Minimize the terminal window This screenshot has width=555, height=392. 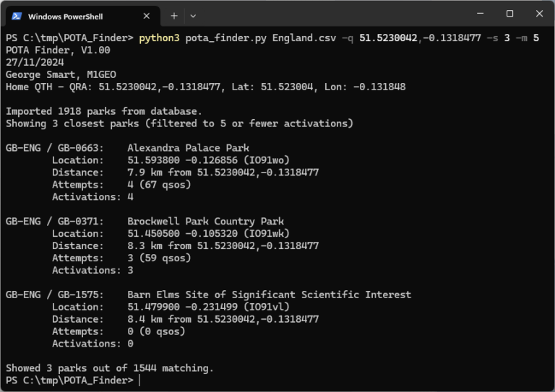(481, 14)
